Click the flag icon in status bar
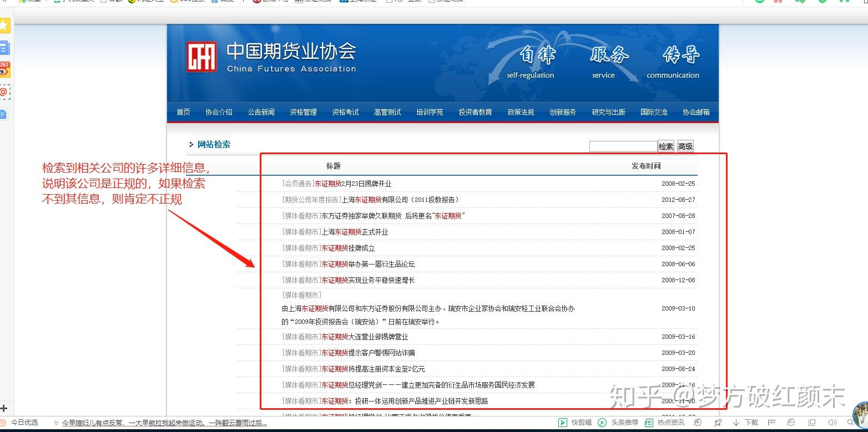This screenshot has width=868, height=432. [x=771, y=423]
